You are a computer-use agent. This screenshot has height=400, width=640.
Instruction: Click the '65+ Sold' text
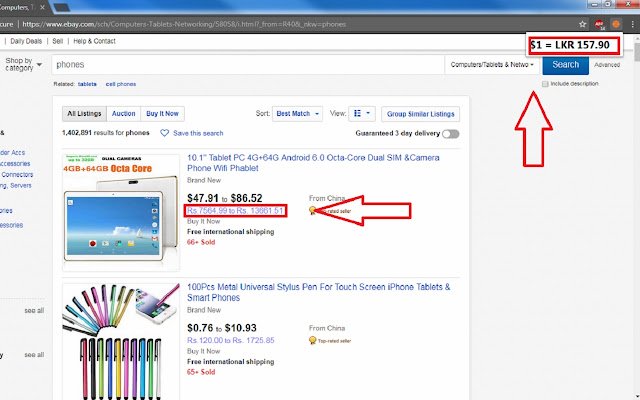click(201, 372)
